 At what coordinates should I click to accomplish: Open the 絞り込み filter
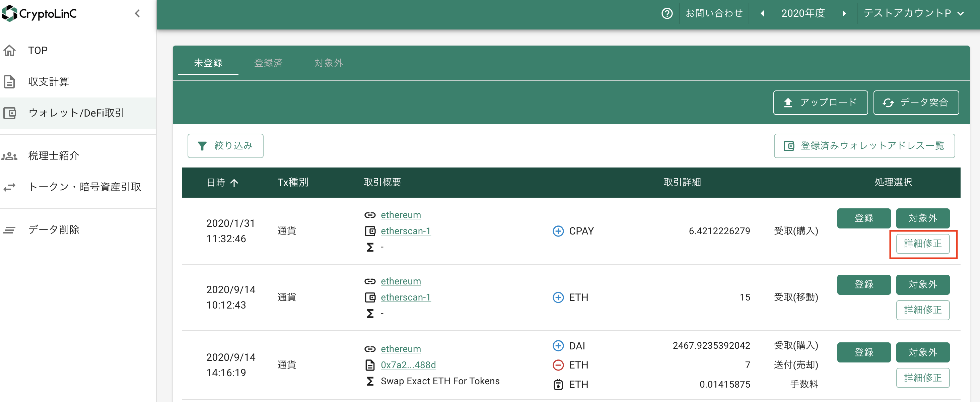(225, 146)
